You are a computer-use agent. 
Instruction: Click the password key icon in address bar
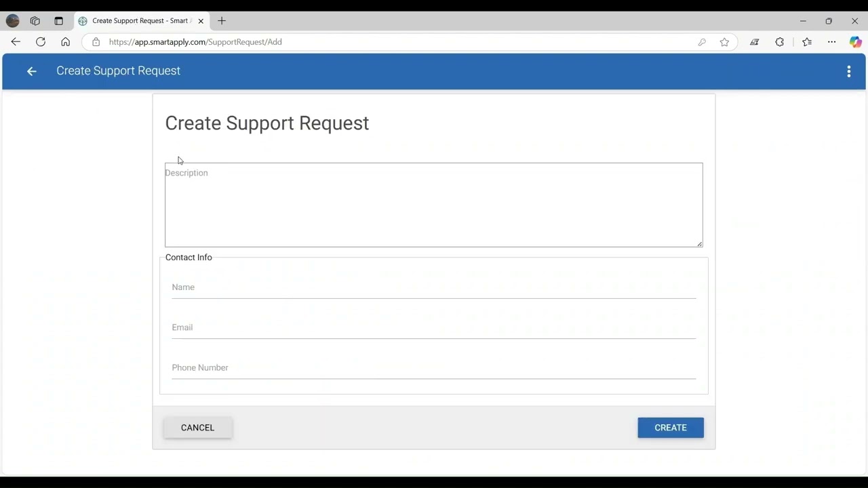point(702,42)
